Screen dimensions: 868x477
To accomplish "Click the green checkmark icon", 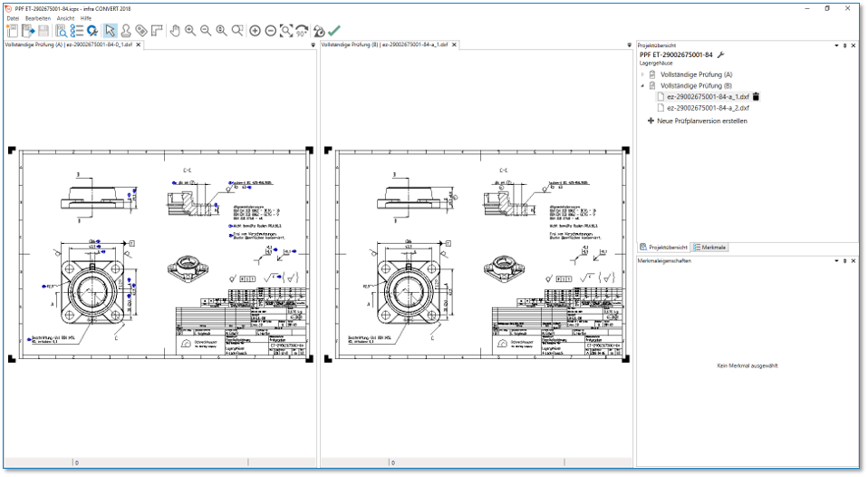I will click(334, 31).
